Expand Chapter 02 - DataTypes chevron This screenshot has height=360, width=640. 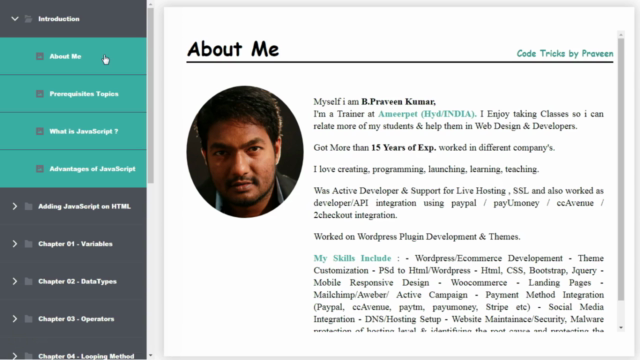(15, 281)
